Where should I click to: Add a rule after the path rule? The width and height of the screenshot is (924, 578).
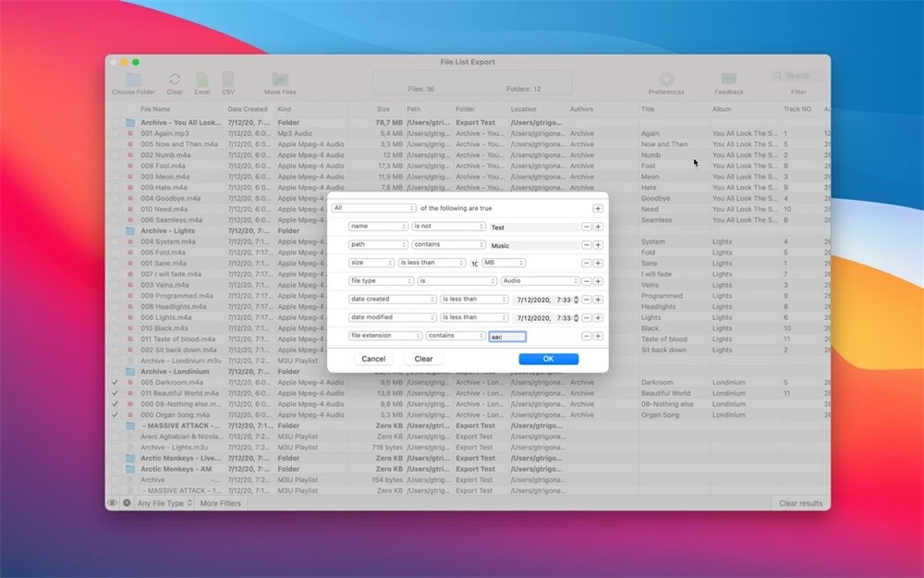[598, 245]
